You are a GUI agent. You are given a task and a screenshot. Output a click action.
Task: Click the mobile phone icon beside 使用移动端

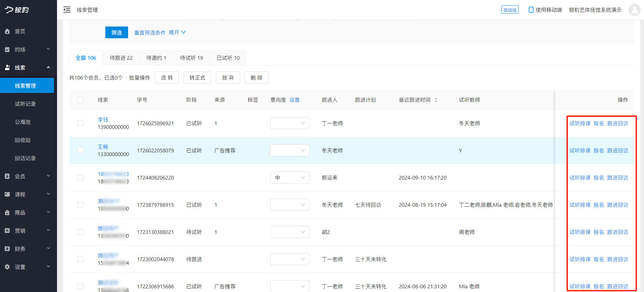click(531, 10)
